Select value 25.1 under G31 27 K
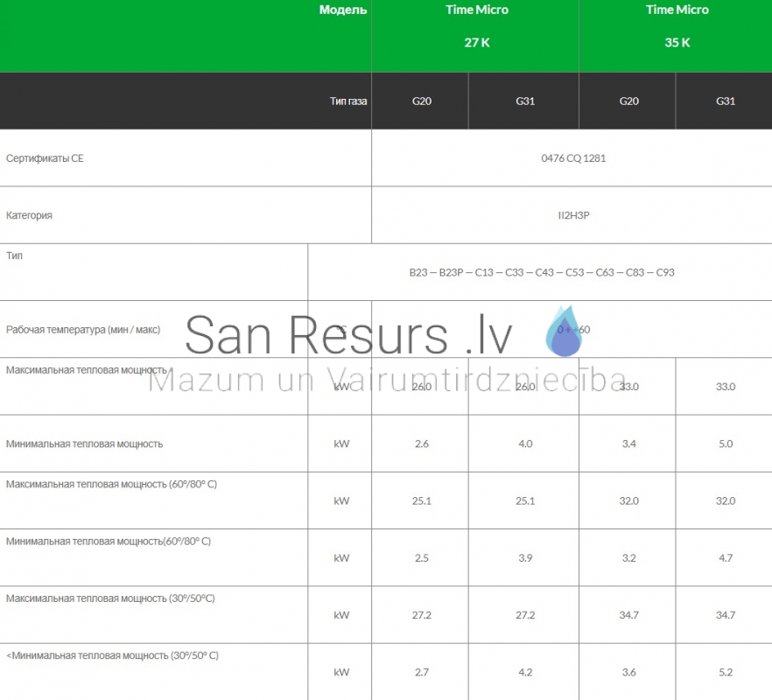This screenshot has width=772, height=700. [525, 500]
